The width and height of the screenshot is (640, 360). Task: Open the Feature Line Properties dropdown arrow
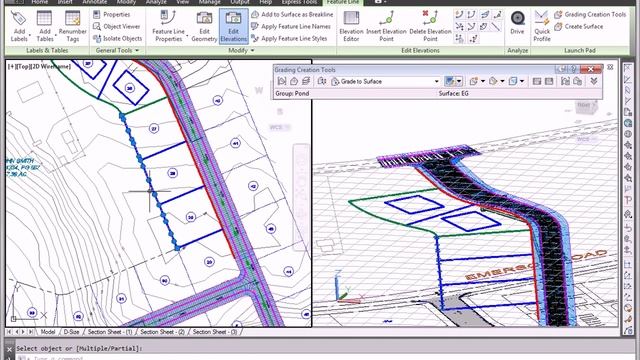click(x=187, y=35)
